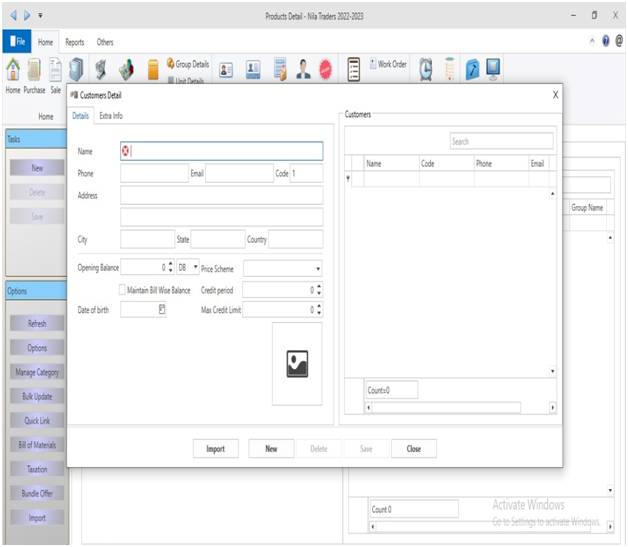Click Bulk Update button
This screenshot has width=628, height=547.
(x=37, y=396)
